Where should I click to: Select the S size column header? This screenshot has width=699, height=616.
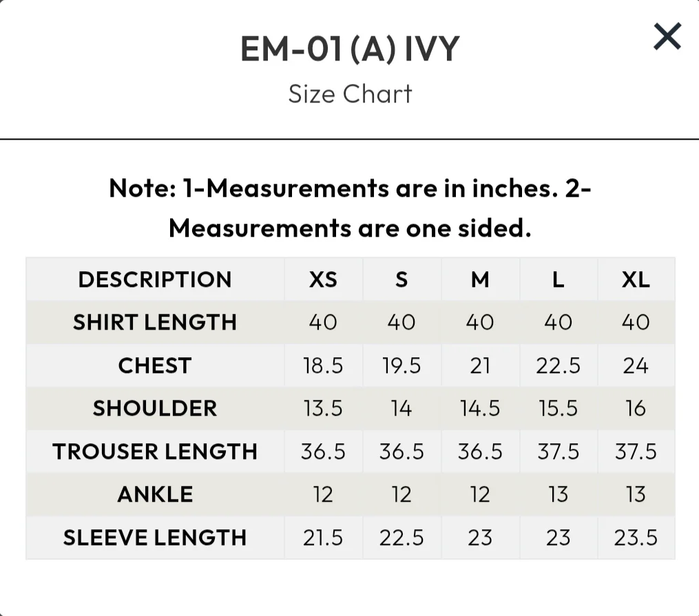click(x=401, y=279)
